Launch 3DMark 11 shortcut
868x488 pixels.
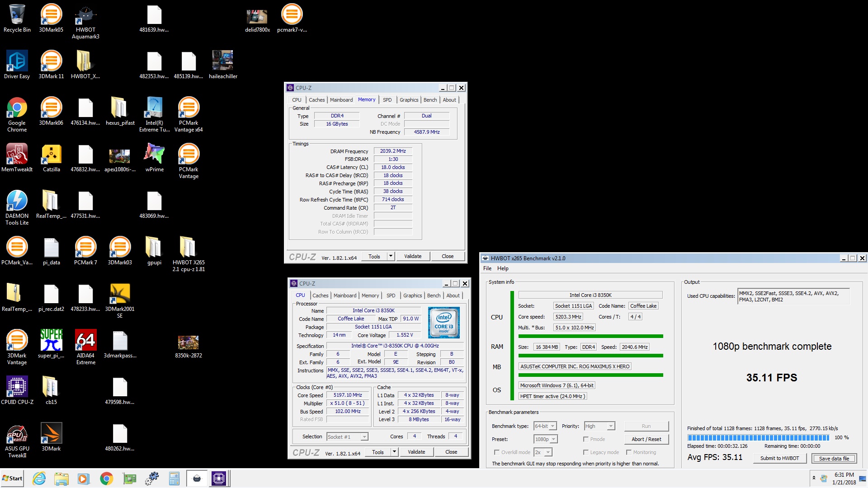pyautogui.click(x=51, y=65)
